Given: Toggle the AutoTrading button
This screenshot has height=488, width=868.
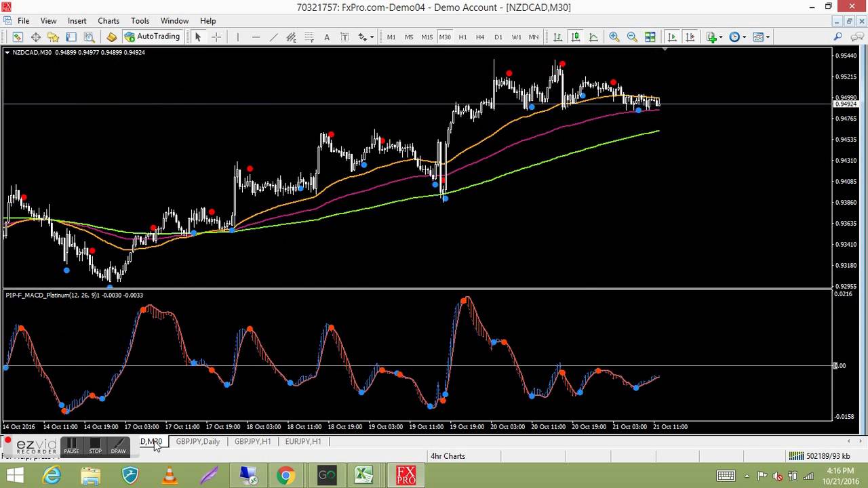Looking at the screenshot, I should tap(152, 37).
